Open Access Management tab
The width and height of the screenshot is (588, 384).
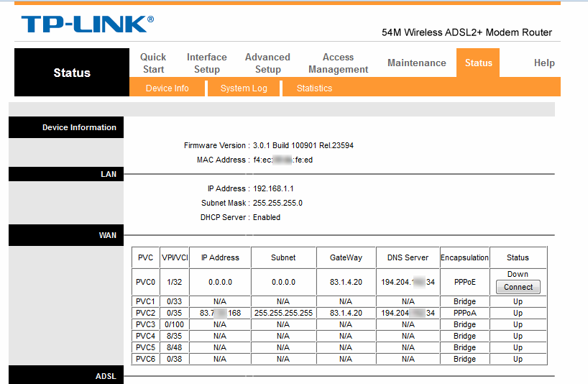tap(338, 63)
